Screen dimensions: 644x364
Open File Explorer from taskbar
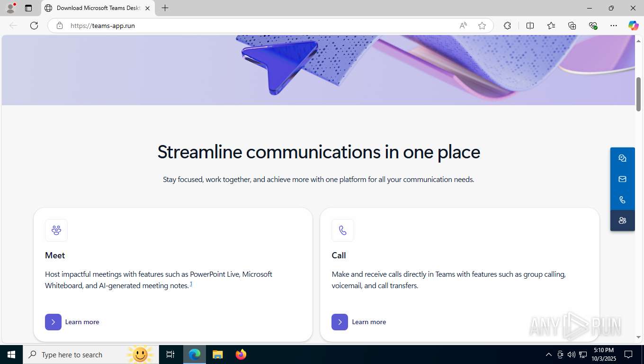click(x=217, y=355)
